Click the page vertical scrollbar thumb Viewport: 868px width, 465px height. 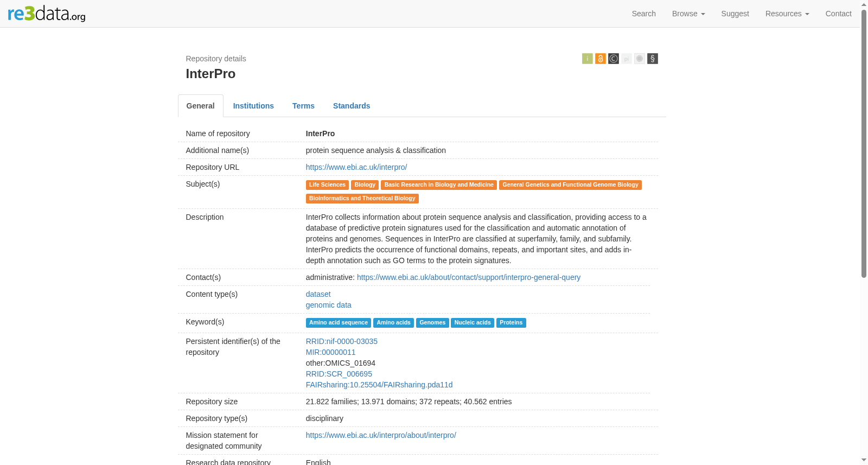[x=864, y=143]
